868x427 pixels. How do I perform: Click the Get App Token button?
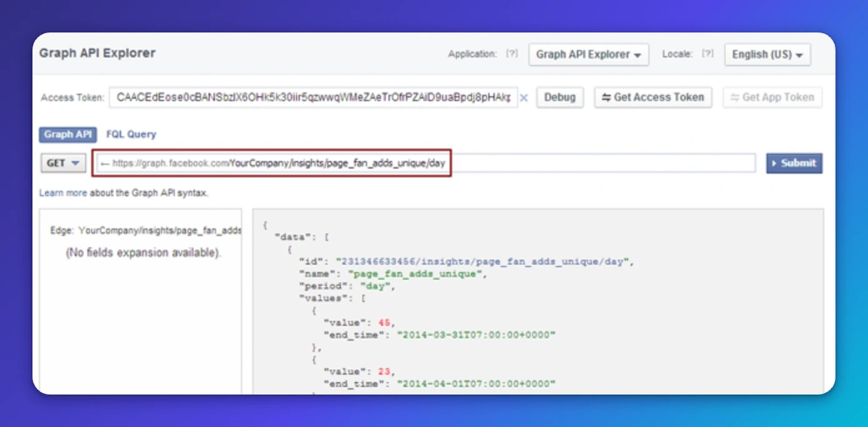tap(772, 97)
